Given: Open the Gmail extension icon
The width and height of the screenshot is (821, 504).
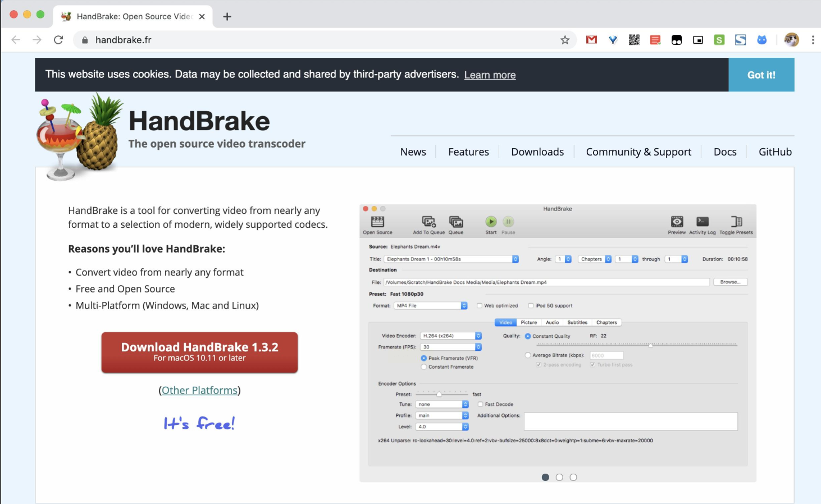Looking at the screenshot, I should click(x=591, y=40).
